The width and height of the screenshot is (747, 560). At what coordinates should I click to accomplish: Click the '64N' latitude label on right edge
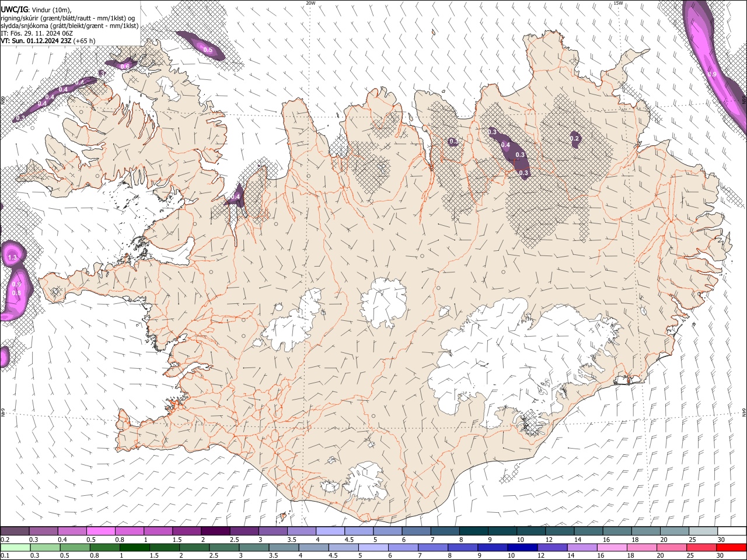click(x=744, y=412)
